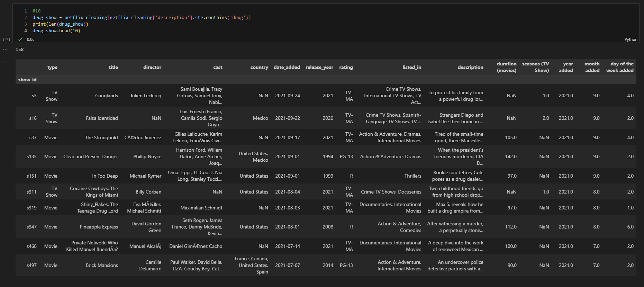Viewport: 644px width, 287px height.
Task: Click the Brick Mansions title cell
Action: point(102,265)
